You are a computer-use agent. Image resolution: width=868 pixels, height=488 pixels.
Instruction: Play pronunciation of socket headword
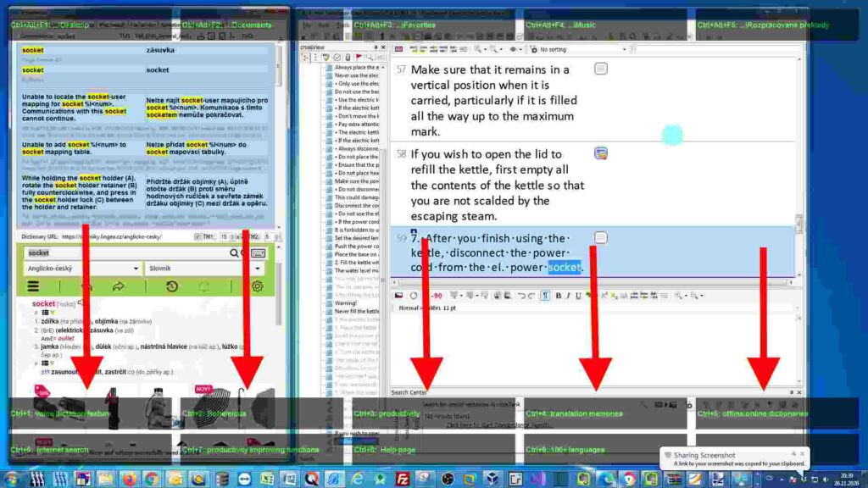81,303
